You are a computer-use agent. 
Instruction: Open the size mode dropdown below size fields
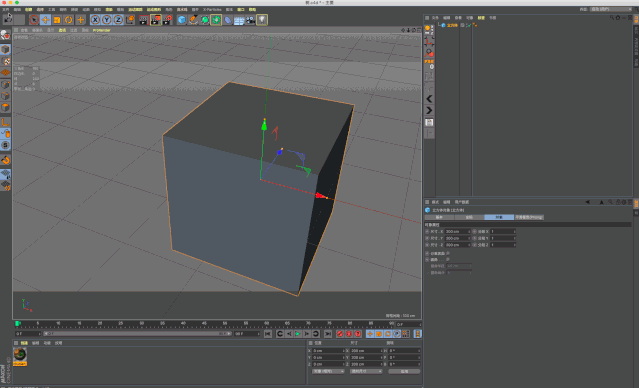(x=366, y=371)
